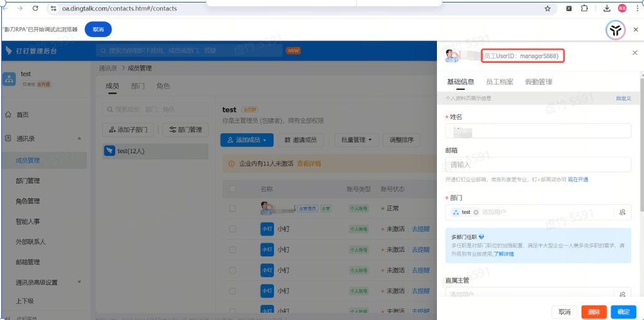This screenshot has width=644, height=320.
Task: Check the manager row checkbox
Action: click(x=233, y=209)
